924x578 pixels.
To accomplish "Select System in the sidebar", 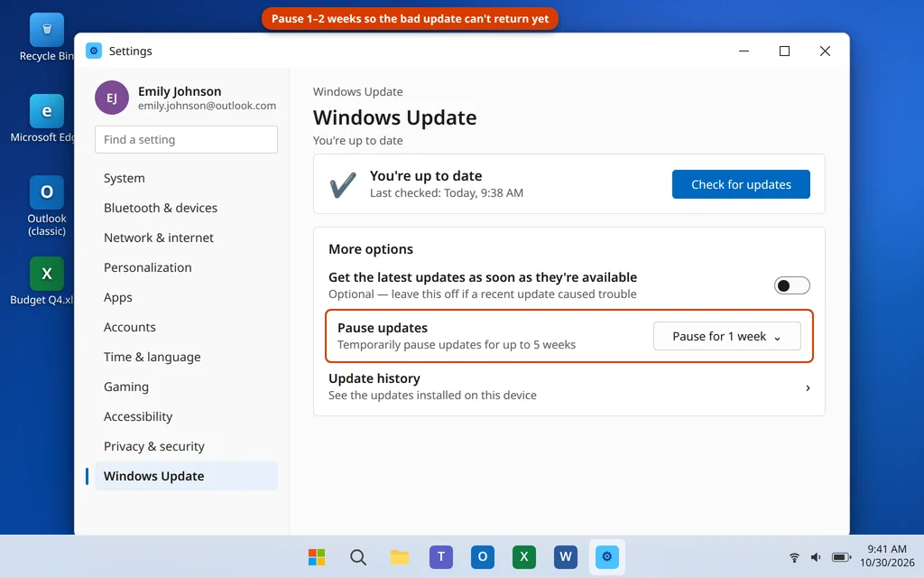I will click(x=186, y=178).
